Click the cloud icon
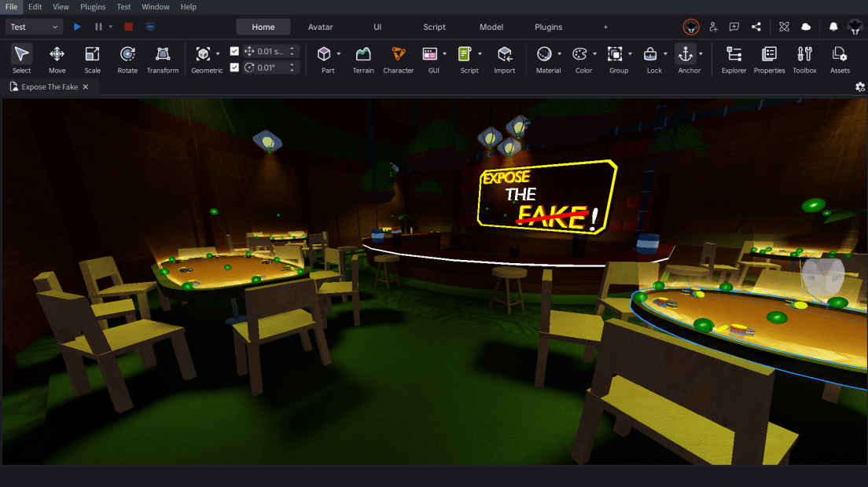This screenshot has height=487, width=868. point(806,27)
